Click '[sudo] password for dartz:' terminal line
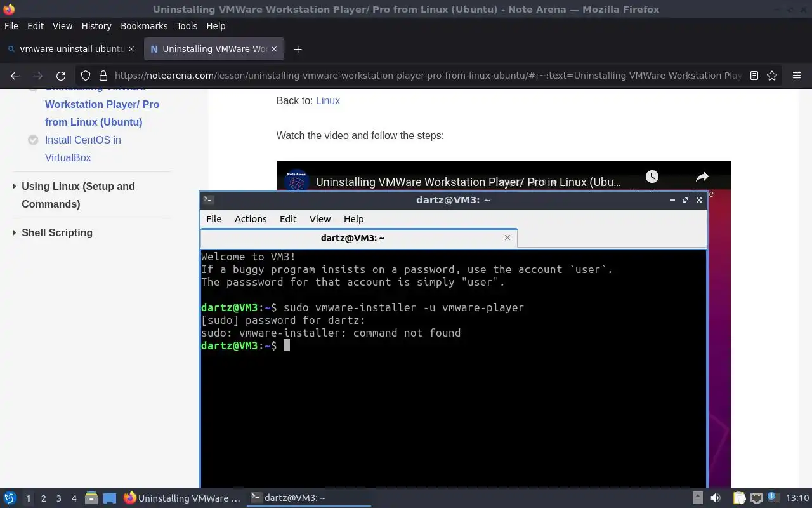The width and height of the screenshot is (812, 508). click(284, 320)
